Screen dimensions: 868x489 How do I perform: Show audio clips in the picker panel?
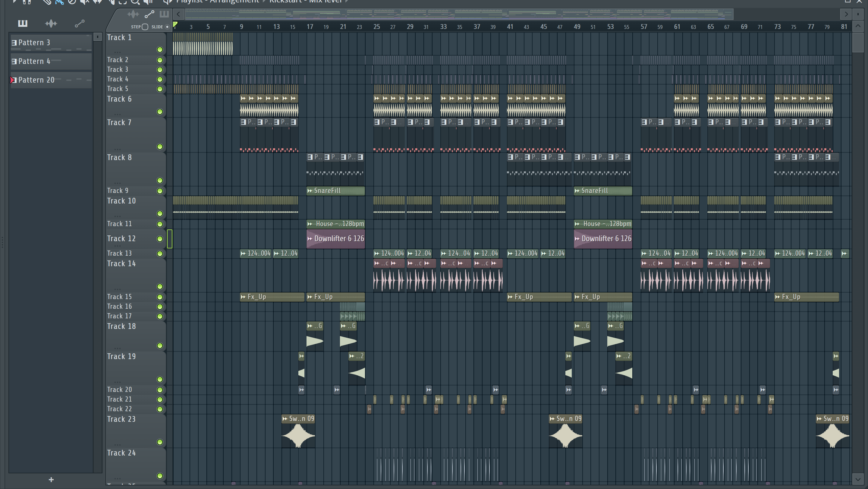tap(51, 23)
